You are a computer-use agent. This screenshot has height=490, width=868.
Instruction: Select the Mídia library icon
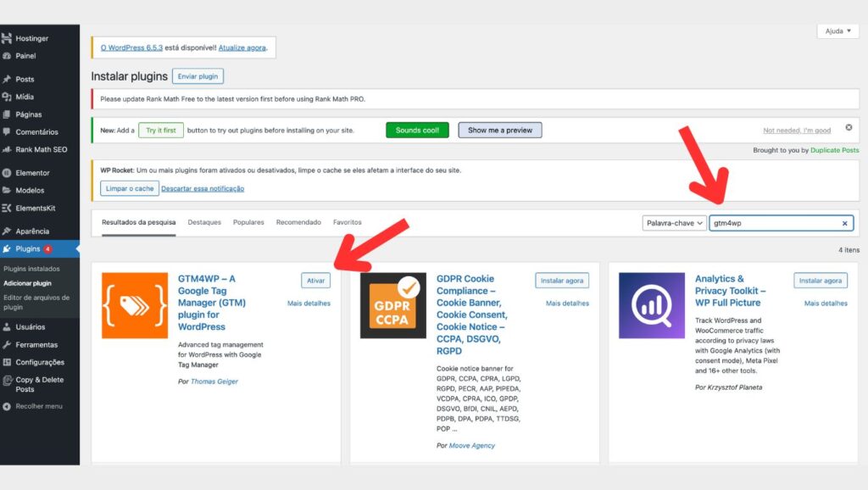tap(8, 97)
